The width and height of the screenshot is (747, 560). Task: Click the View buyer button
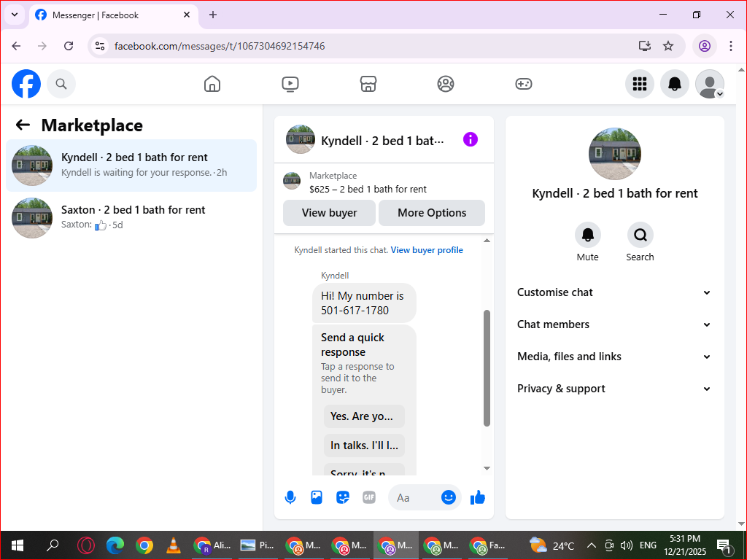[x=329, y=213]
